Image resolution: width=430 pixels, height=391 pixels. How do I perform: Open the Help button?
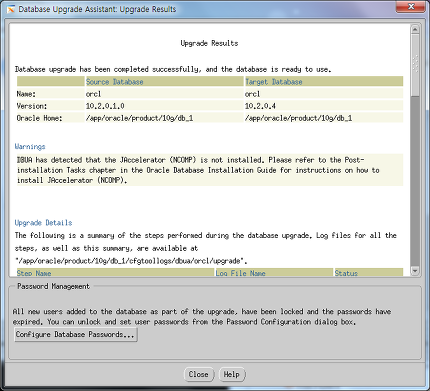point(232,374)
